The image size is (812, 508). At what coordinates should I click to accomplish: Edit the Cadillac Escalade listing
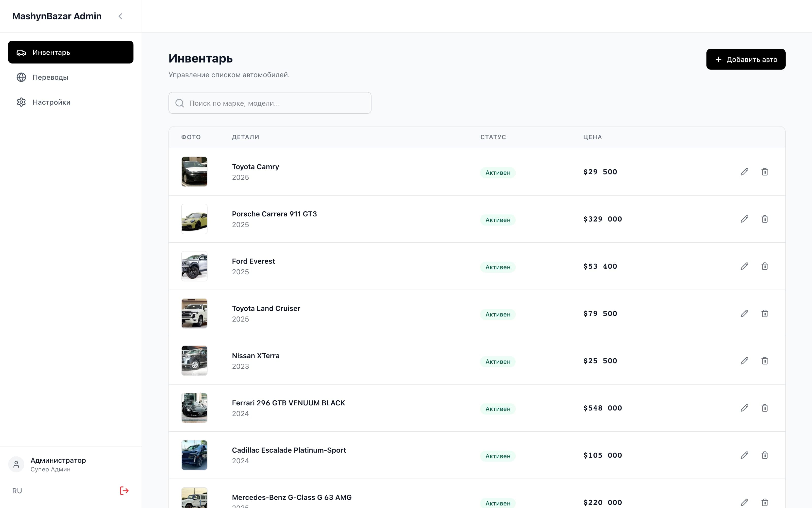tap(744, 455)
